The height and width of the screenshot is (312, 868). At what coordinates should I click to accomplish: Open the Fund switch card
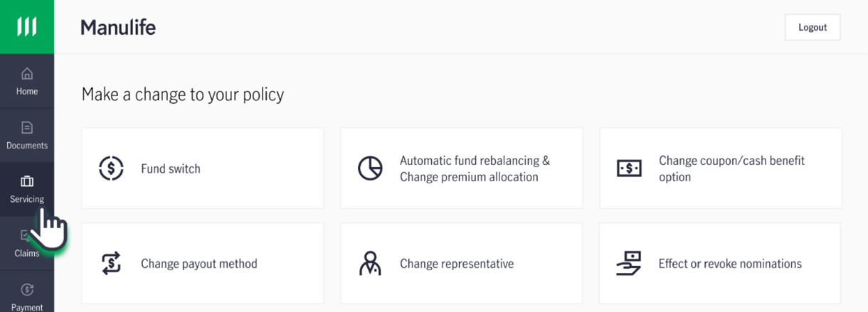(x=203, y=168)
